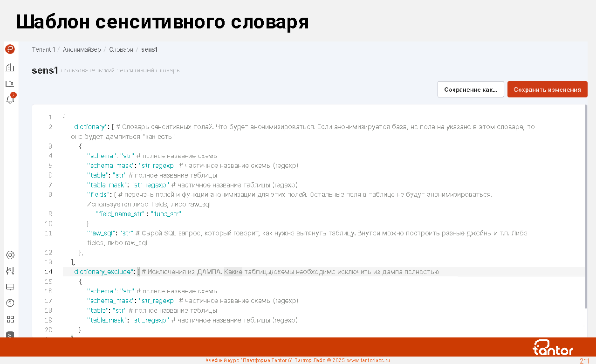Viewport: 596px width, 364px height.
Task: Go to 'Tenant 1' breadcrumb
Action: tap(43, 49)
